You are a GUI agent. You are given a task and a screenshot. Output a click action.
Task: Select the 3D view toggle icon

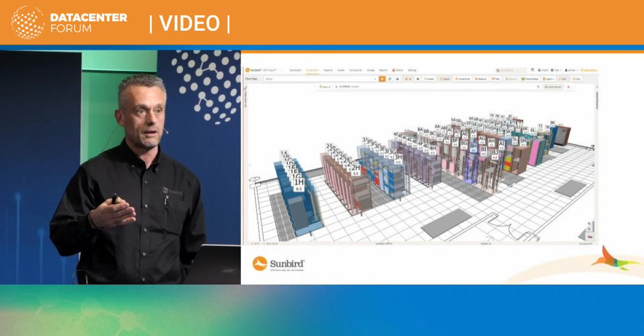(x=407, y=78)
